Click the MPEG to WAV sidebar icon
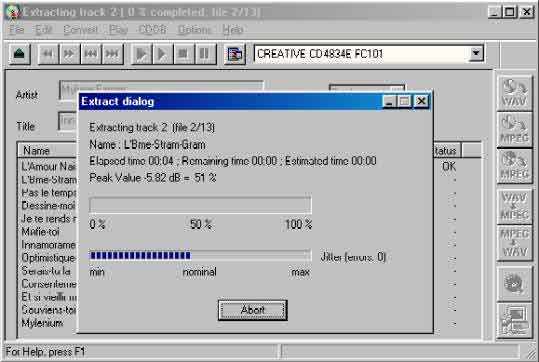This screenshot has width=539, height=362. pos(514,243)
